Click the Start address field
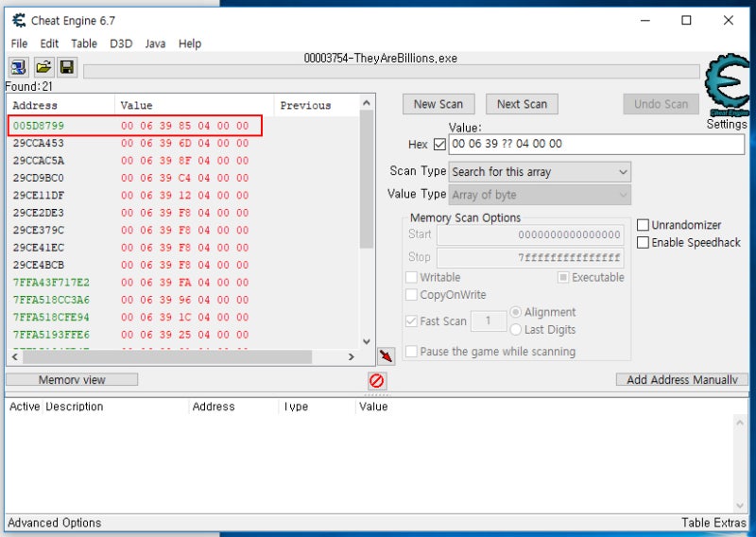Image resolution: width=756 pixels, height=537 pixels. [x=530, y=234]
